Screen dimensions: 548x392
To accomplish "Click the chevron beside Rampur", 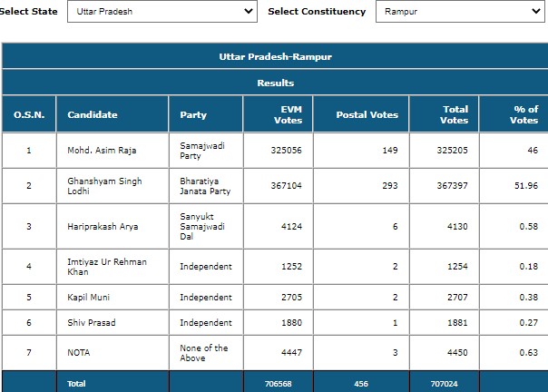I will (x=536, y=11).
